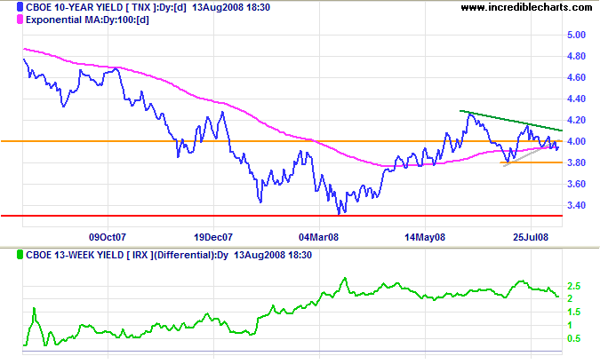Click the 4.80 yield axis value
Screen dimensions: 600x364
[x=576, y=56]
